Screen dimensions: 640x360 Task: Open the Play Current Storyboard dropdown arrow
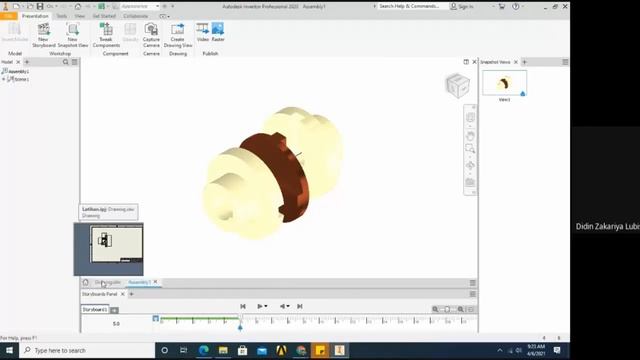pos(266,306)
